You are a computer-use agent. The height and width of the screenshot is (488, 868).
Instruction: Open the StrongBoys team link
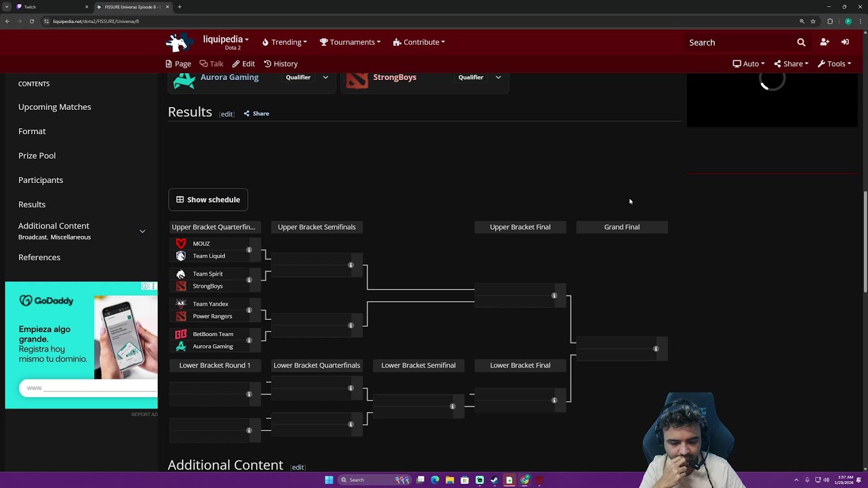pos(395,77)
